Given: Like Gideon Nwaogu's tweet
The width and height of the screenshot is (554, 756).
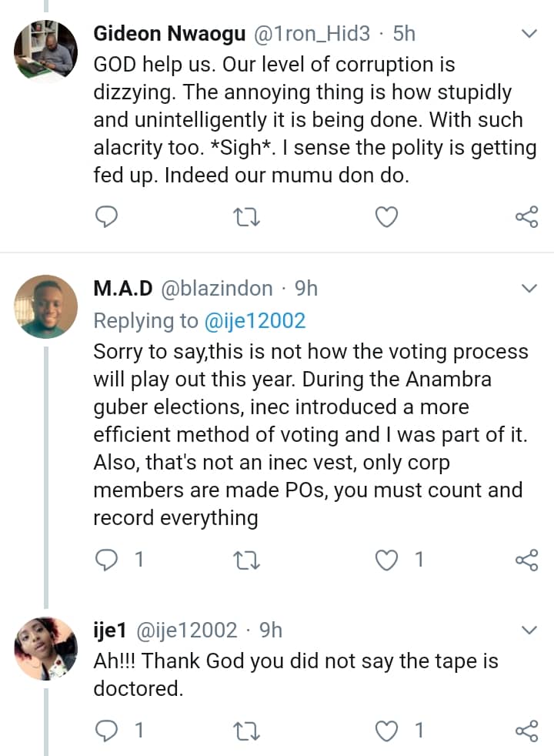Looking at the screenshot, I should pos(386,219).
